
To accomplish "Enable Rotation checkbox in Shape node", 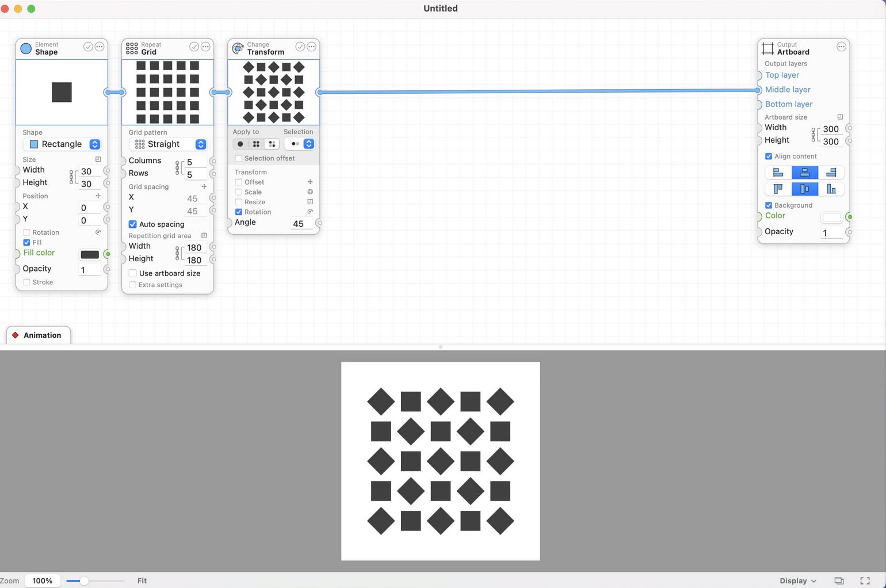I will [x=26, y=232].
